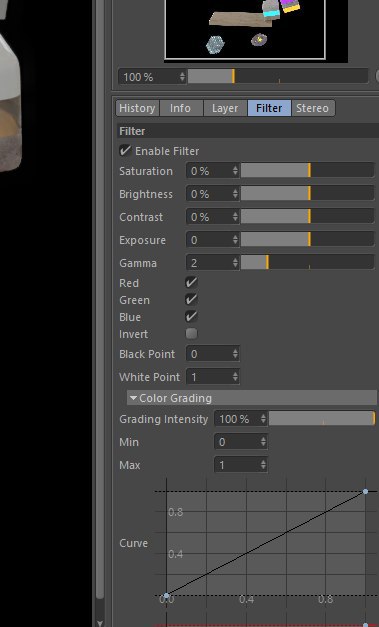Click the Color Grading Min field
379x627 pixels.
coord(241,442)
